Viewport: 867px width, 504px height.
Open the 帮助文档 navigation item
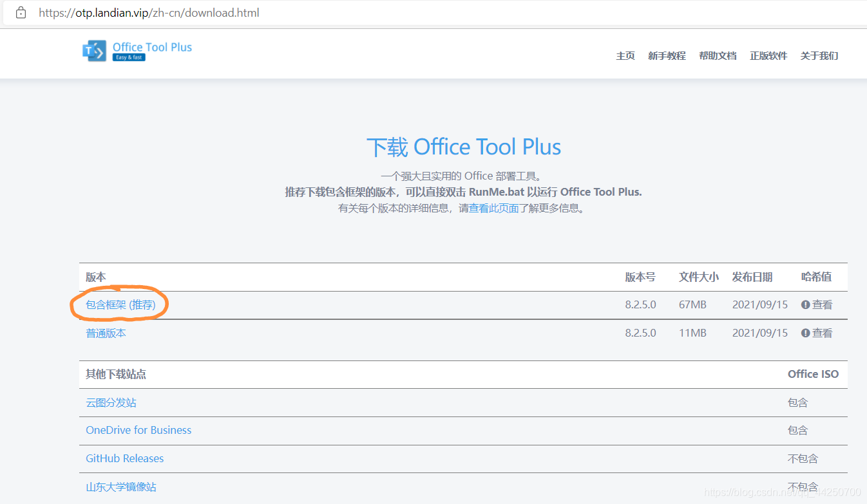pyautogui.click(x=718, y=56)
